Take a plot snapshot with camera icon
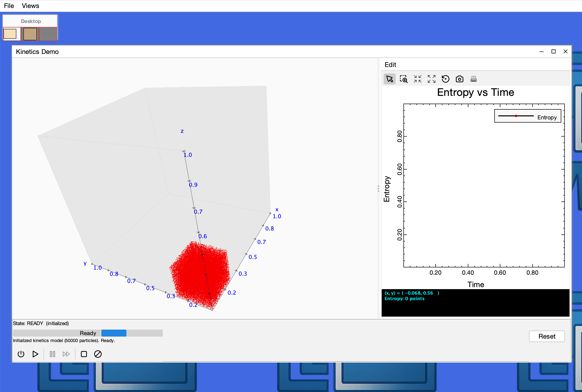The height and width of the screenshot is (392, 582). [x=459, y=79]
